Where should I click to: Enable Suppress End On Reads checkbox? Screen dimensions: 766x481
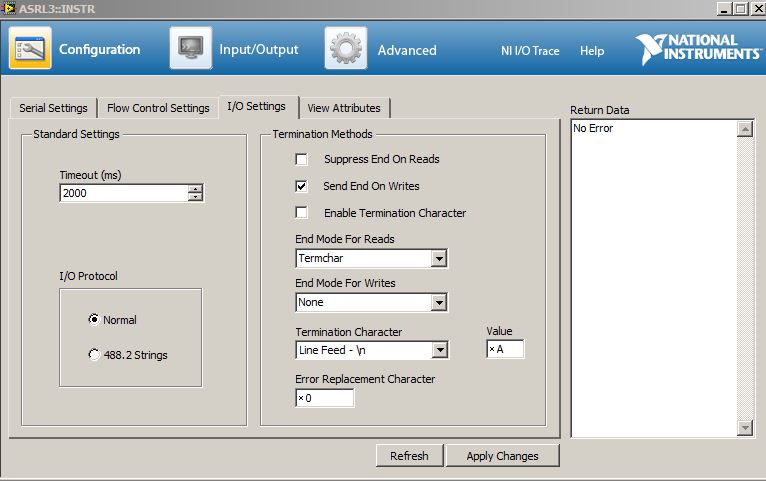[x=301, y=159]
